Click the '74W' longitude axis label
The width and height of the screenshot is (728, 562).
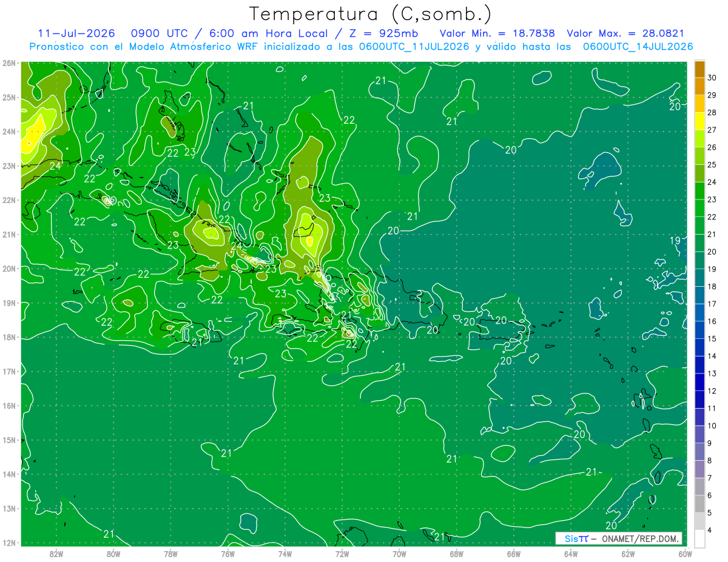click(x=285, y=554)
